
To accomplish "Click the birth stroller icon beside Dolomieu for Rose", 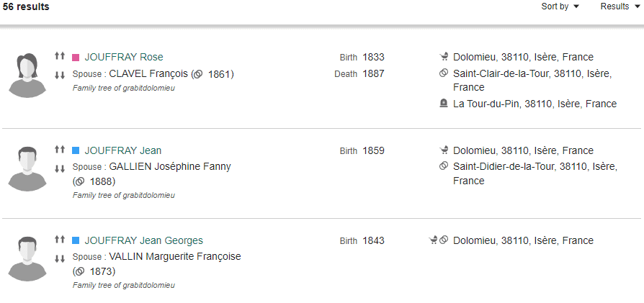I will tap(443, 57).
